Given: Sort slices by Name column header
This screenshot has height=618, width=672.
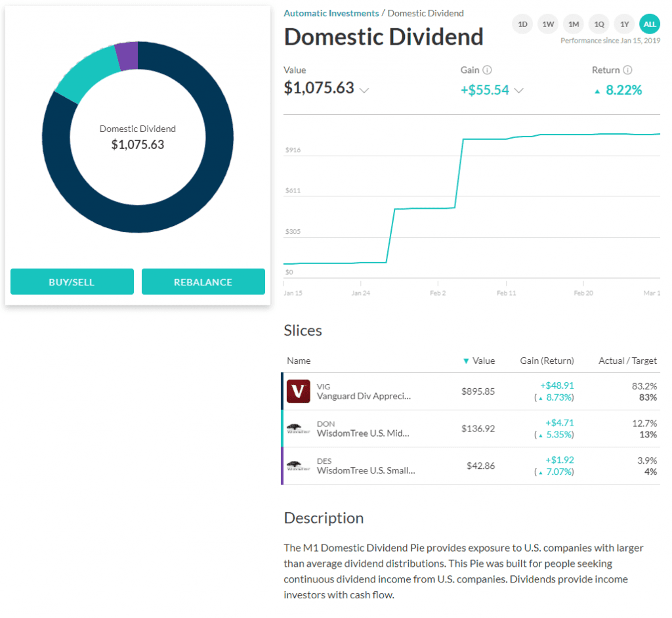Looking at the screenshot, I should pyautogui.click(x=299, y=361).
